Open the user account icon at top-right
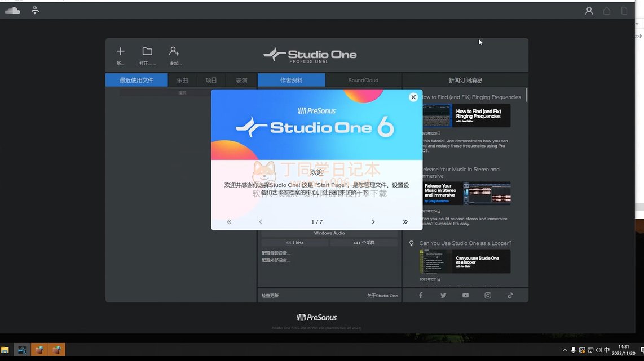Image resolution: width=644 pixels, height=361 pixels. point(589,11)
